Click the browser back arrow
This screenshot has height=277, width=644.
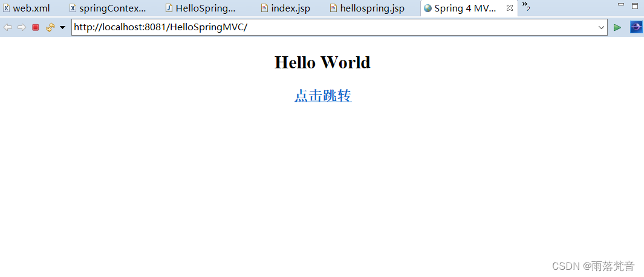(7, 28)
